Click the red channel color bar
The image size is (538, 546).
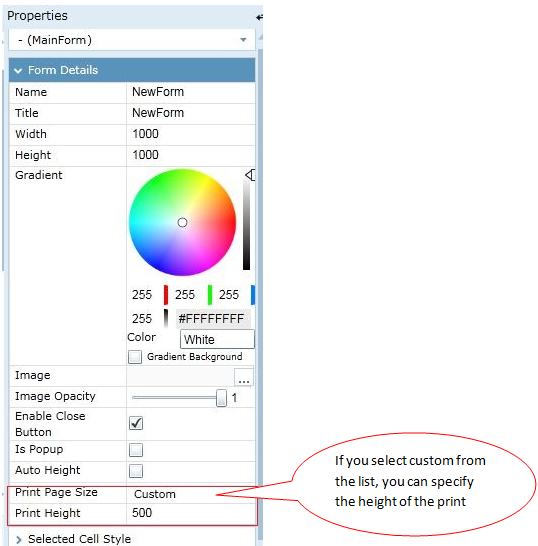(x=166, y=295)
